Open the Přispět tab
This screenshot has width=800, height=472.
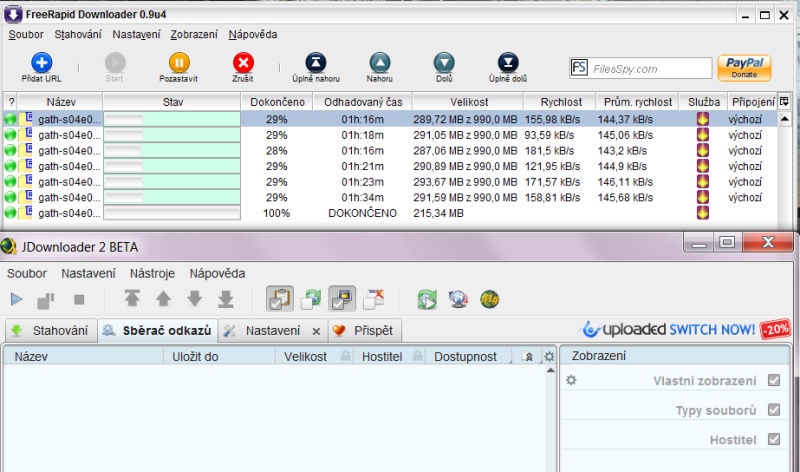tap(364, 331)
